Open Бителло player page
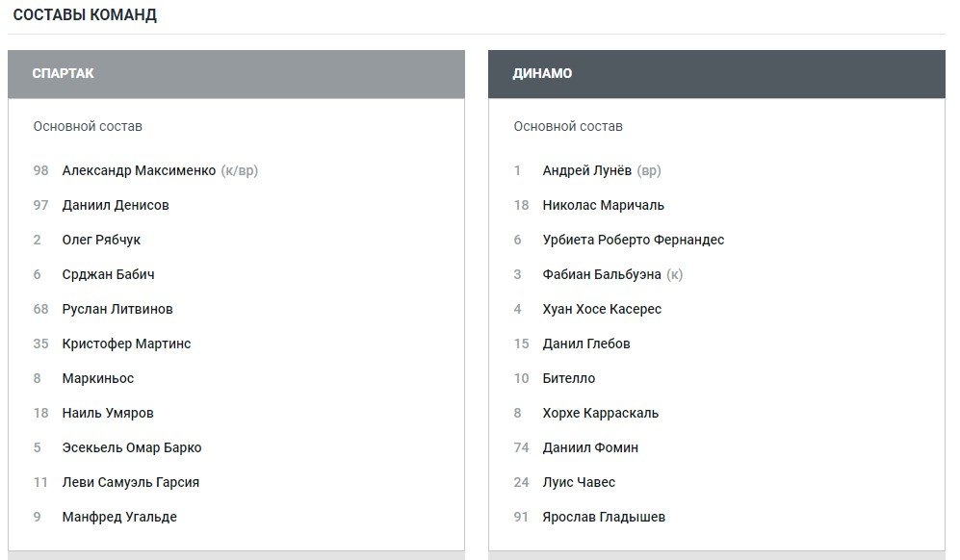The height and width of the screenshot is (560, 960). point(569,378)
